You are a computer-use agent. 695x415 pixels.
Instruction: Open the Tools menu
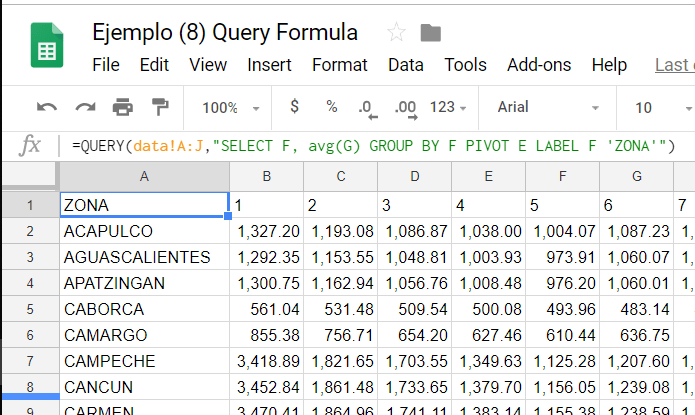(465, 65)
